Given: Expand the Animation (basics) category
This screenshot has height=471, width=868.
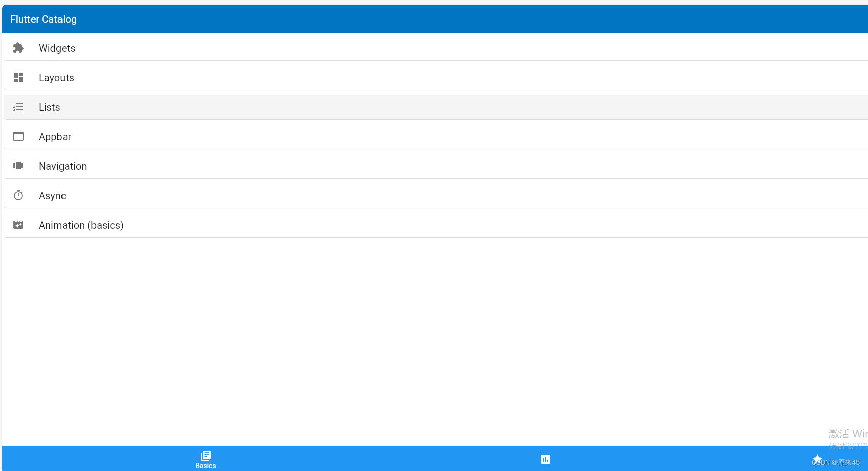Looking at the screenshot, I should point(436,225).
